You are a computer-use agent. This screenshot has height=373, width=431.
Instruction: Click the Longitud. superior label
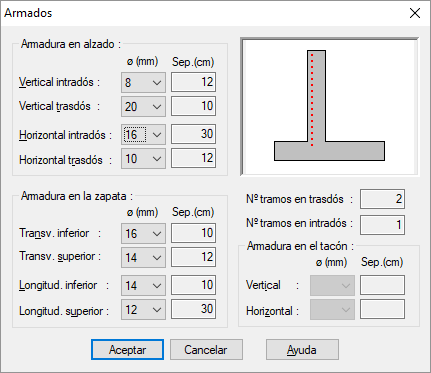(64, 311)
